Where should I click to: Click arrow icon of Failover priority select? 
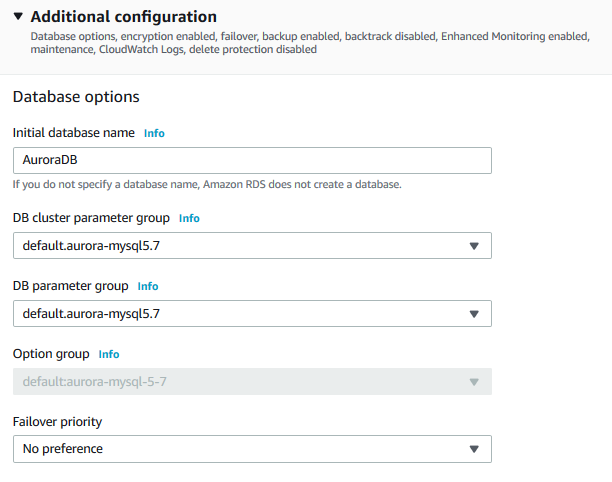[474, 449]
